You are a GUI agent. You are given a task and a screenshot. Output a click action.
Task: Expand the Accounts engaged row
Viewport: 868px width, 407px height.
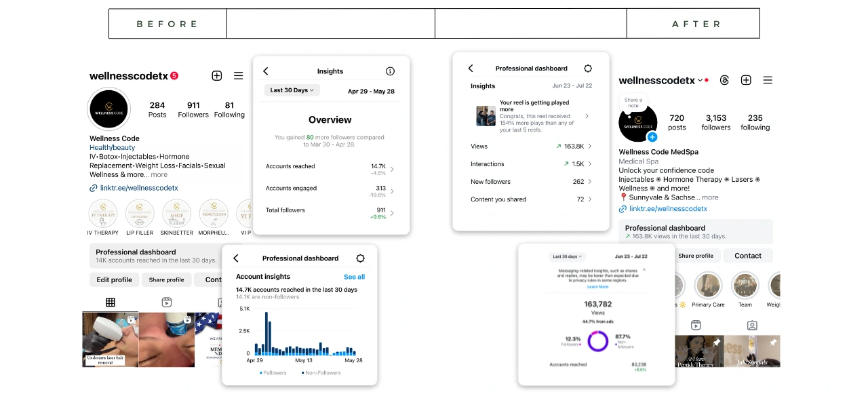pyautogui.click(x=330, y=191)
